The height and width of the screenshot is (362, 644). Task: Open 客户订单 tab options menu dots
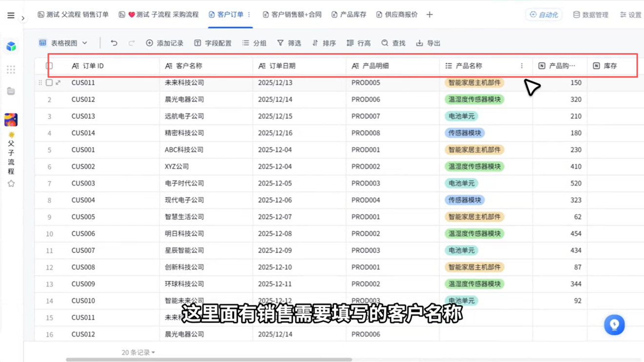click(x=249, y=15)
